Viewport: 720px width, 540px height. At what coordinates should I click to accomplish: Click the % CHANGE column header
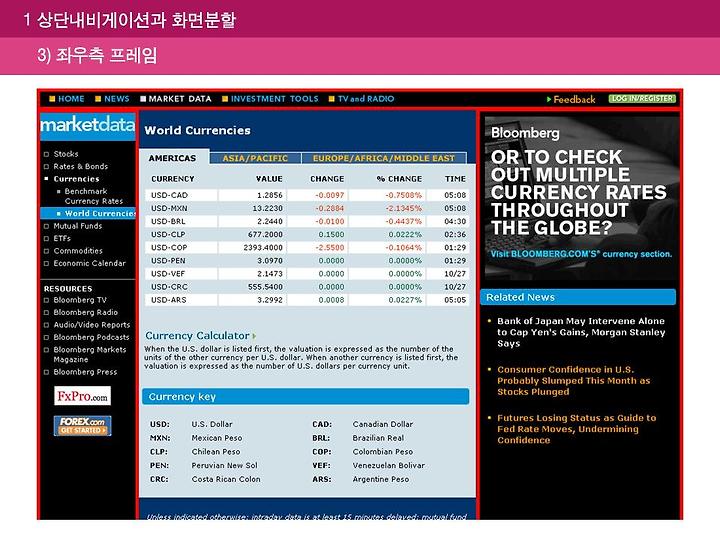tap(399, 179)
